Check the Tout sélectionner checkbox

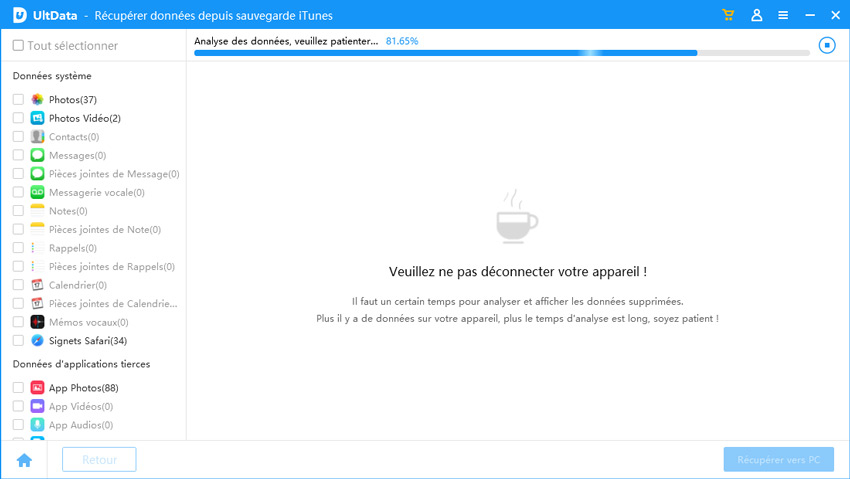pos(18,46)
